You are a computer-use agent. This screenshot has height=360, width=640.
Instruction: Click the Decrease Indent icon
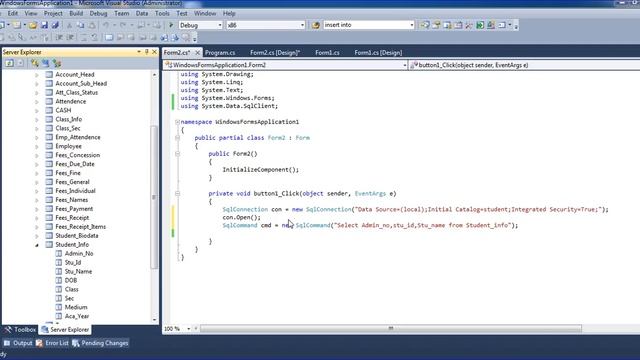pyautogui.click(x=59, y=38)
